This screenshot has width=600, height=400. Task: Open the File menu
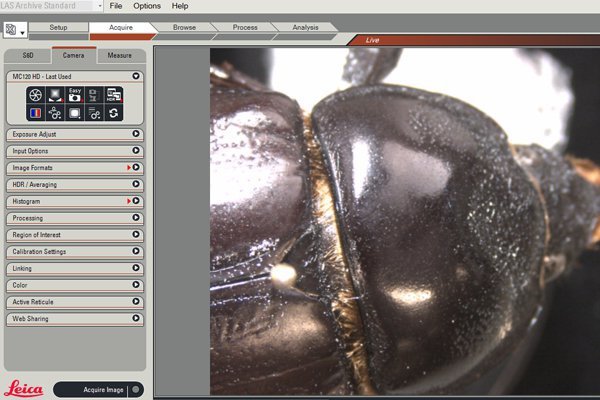[x=116, y=6]
